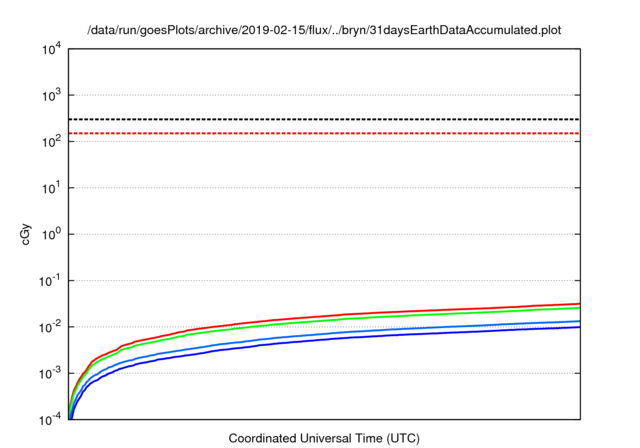Click the cGy y-axis label
Viewport: 640px width, 448px height.
click(26, 234)
